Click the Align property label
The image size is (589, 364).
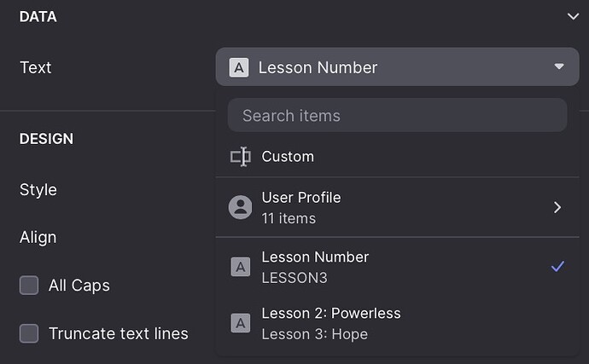point(38,237)
